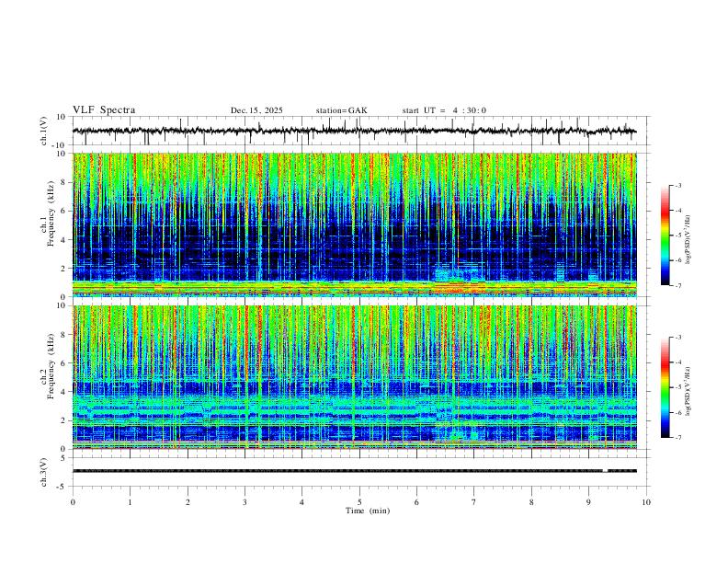This screenshot has height=563, width=728.
Task: Click the 'VLF Spectra' title text
Action: 104,109
